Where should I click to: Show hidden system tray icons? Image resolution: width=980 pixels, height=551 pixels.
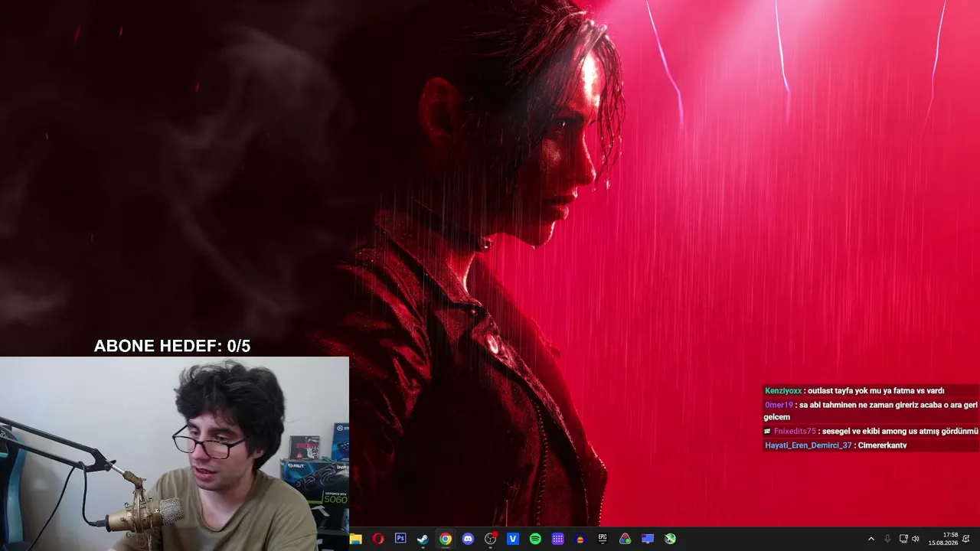pyautogui.click(x=871, y=539)
